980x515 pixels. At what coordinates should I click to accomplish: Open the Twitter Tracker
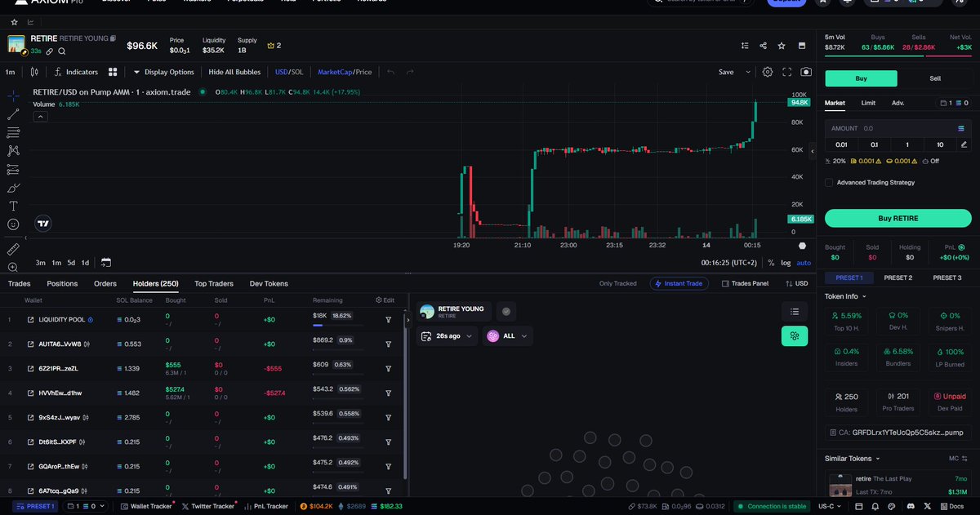[208, 507]
